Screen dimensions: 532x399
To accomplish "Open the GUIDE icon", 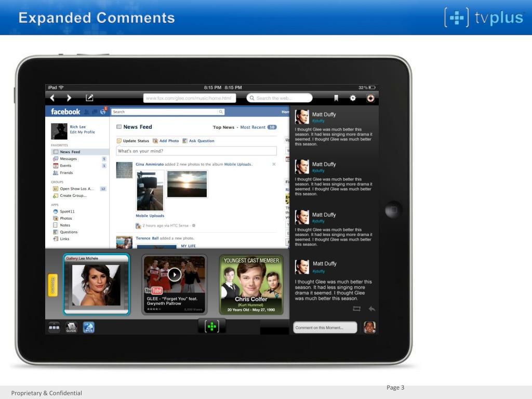I will pyautogui.click(x=71, y=327).
